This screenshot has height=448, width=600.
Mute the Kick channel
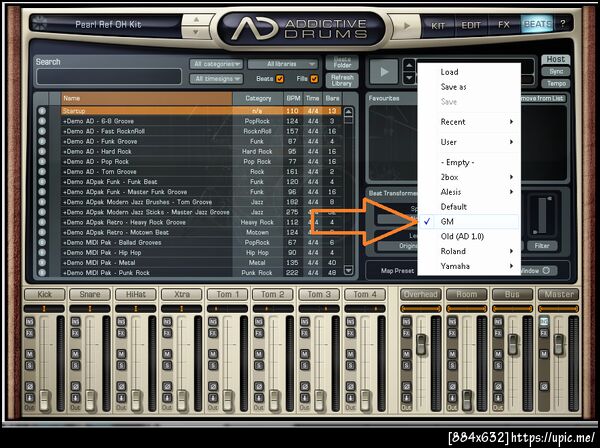(x=29, y=354)
